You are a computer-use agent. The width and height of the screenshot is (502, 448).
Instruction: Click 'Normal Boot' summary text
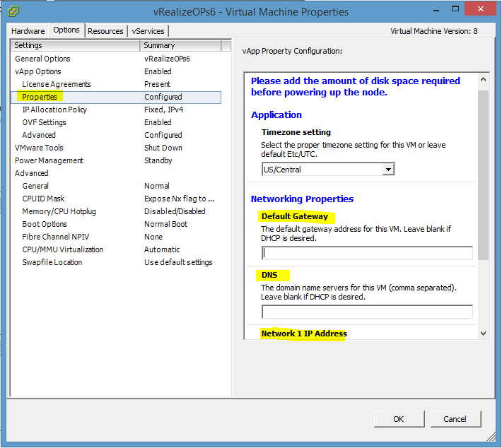(165, 224)
